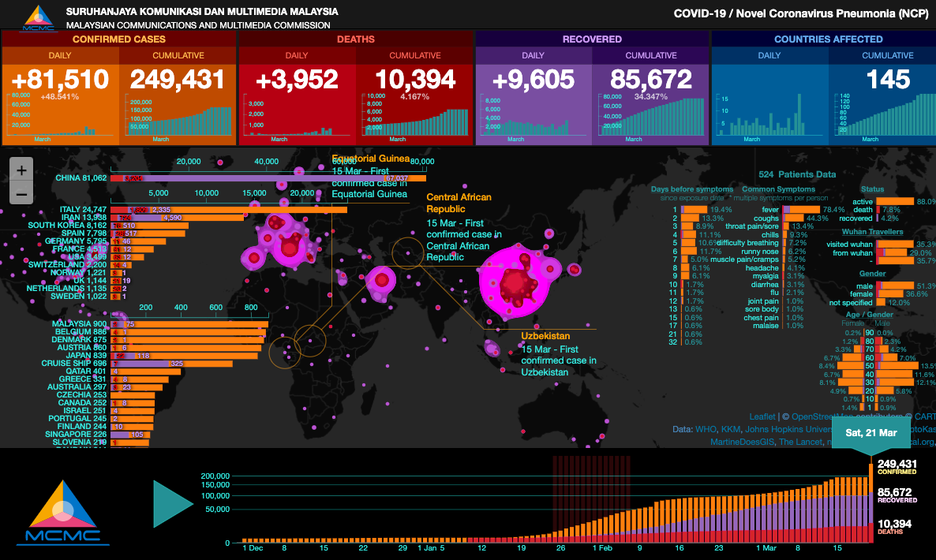Viewport: 936px width, 560px height.
Task: Select the Deaths panel header
Action: [356, 39]
